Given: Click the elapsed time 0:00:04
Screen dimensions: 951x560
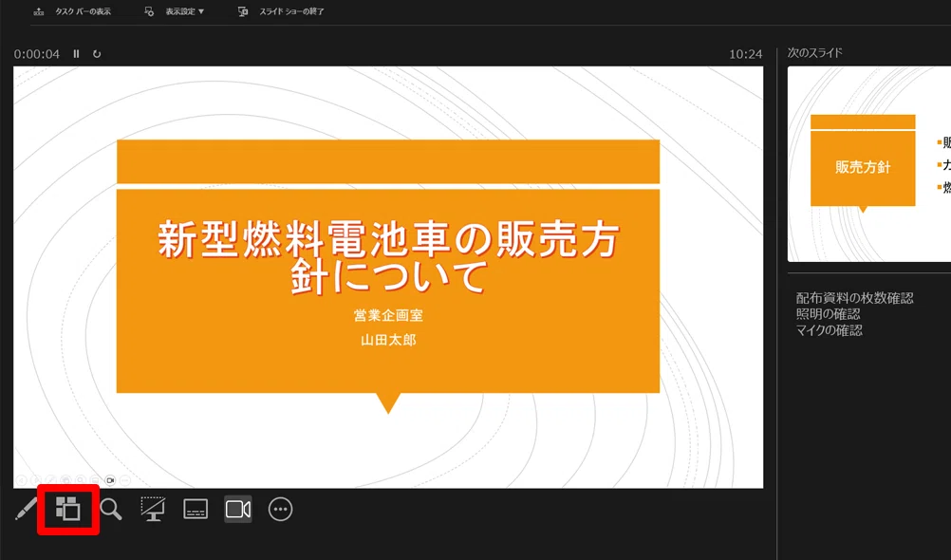Looking at the screenshot, I should (37, 54).
